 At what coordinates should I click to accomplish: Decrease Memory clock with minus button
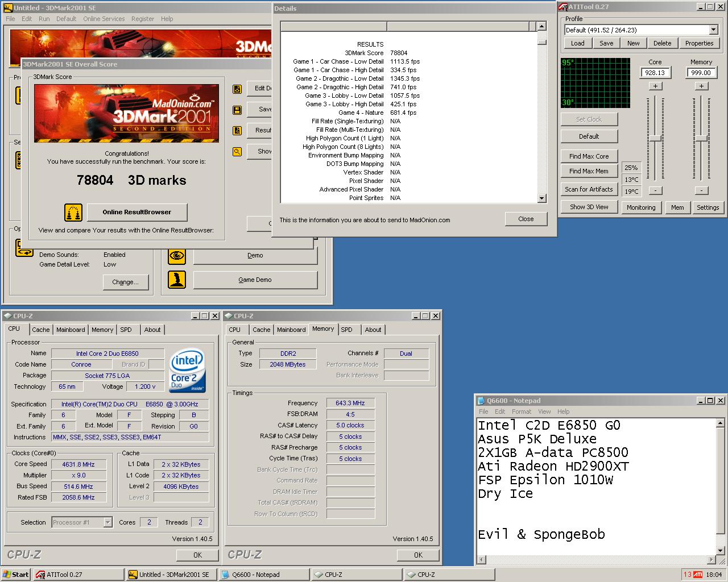pos(701,191)
